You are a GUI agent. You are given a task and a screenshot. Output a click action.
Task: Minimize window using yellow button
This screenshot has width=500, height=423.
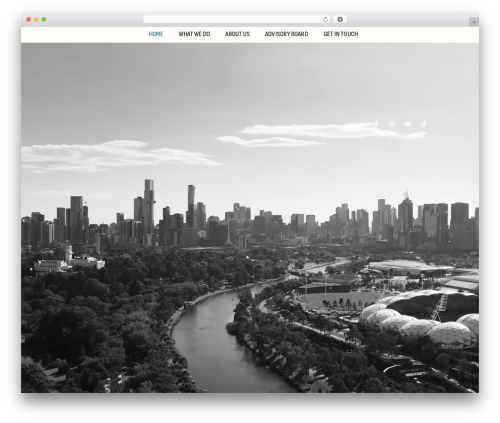pyautogui.click(x=36, y=20)
